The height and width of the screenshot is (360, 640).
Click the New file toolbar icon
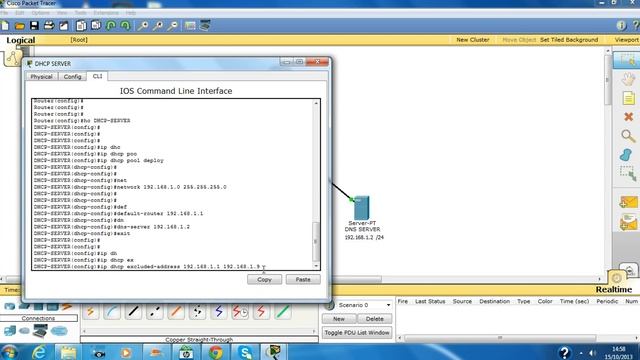pos(5,26)
